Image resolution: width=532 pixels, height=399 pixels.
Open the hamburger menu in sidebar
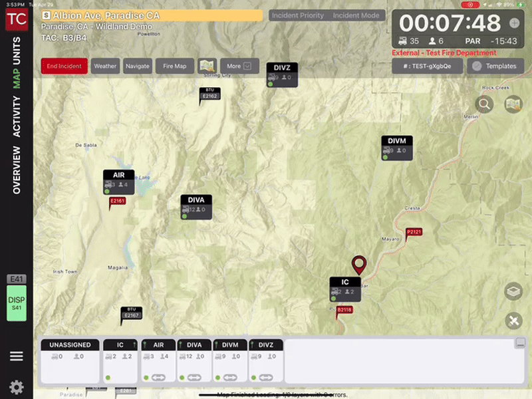tap(16, 356)
